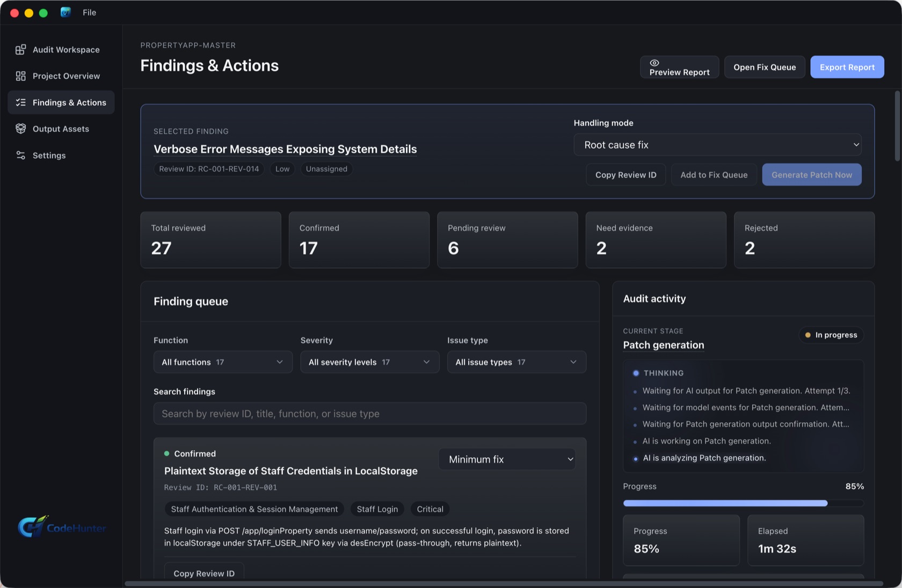The width and height of the screenshot is (902, 588).
Task: Click 'Waiting for AI output' attempt 1/3 line
Action: pyautogui.click(x=746, y=391)
